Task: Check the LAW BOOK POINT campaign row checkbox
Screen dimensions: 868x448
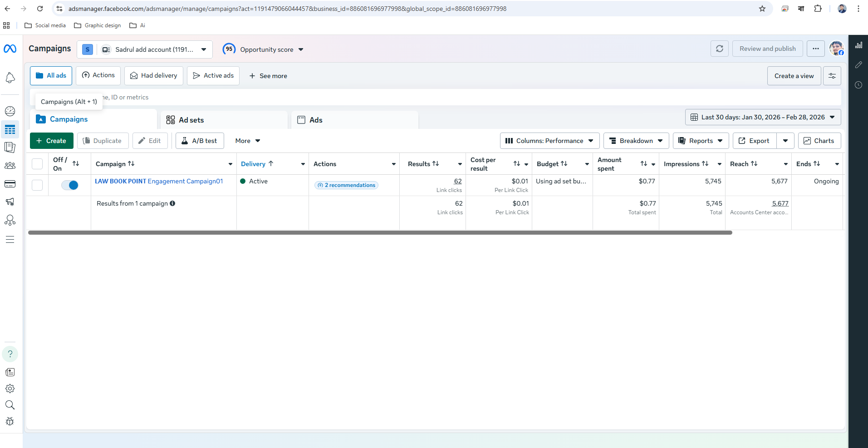Action: click(37, 185)
